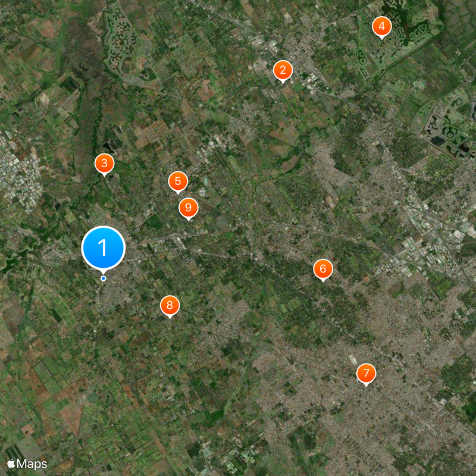Choose the orange pin numbered 6
476x476 pixels.
coord(322,270)
